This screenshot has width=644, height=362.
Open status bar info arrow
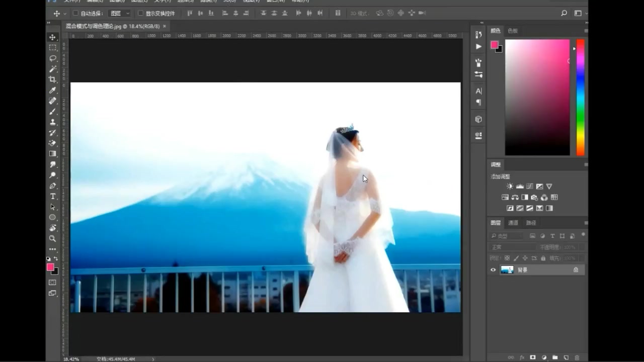[153, 359]
